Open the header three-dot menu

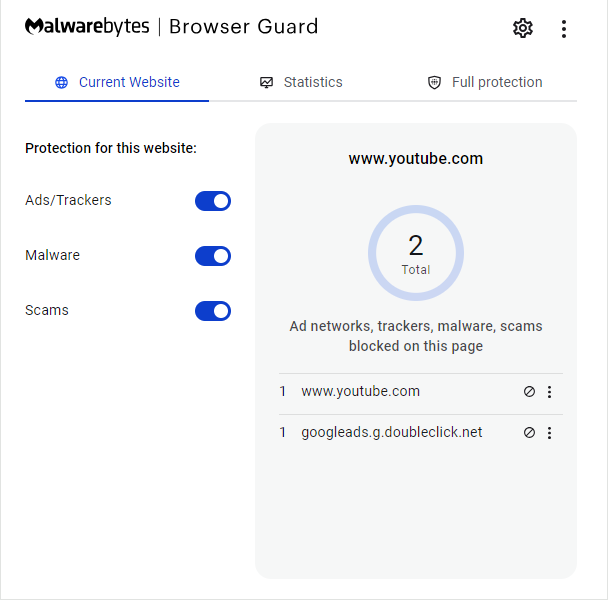(564, 29)
